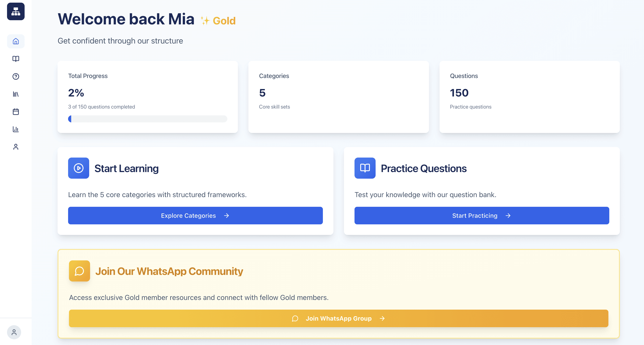
Task: Click the org-chart app logo
Action: [16, 11]
